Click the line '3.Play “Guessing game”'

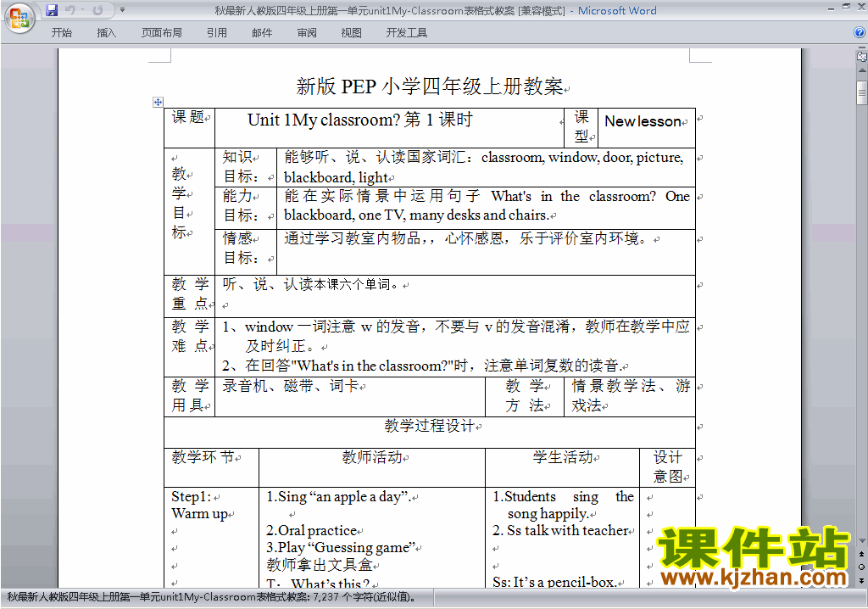pos(341,547)
